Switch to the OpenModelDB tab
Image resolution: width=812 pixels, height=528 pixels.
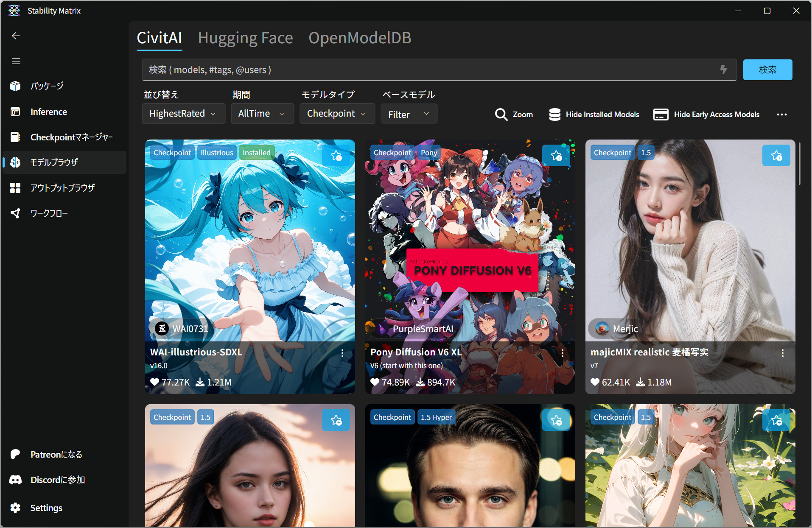360,38
